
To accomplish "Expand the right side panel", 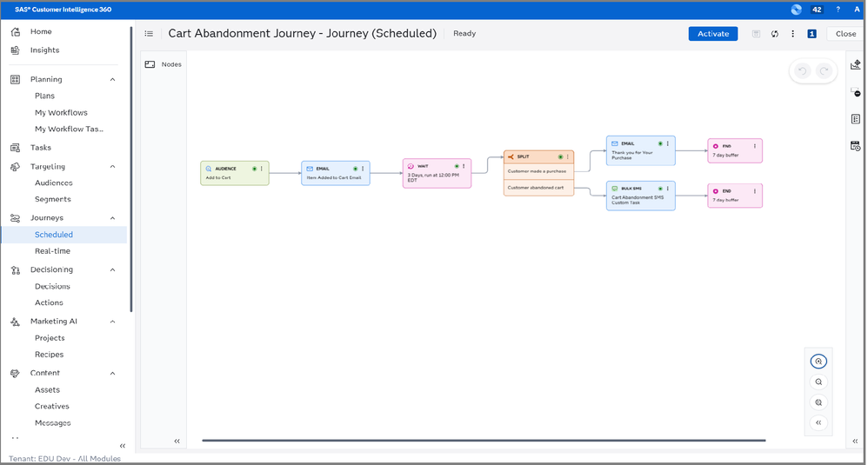I will (855, 442).
